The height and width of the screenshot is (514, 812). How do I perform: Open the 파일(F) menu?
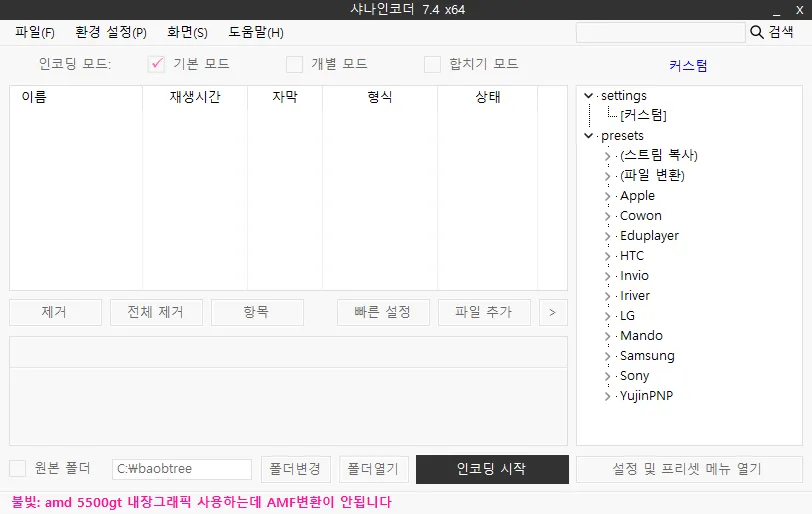35,33
